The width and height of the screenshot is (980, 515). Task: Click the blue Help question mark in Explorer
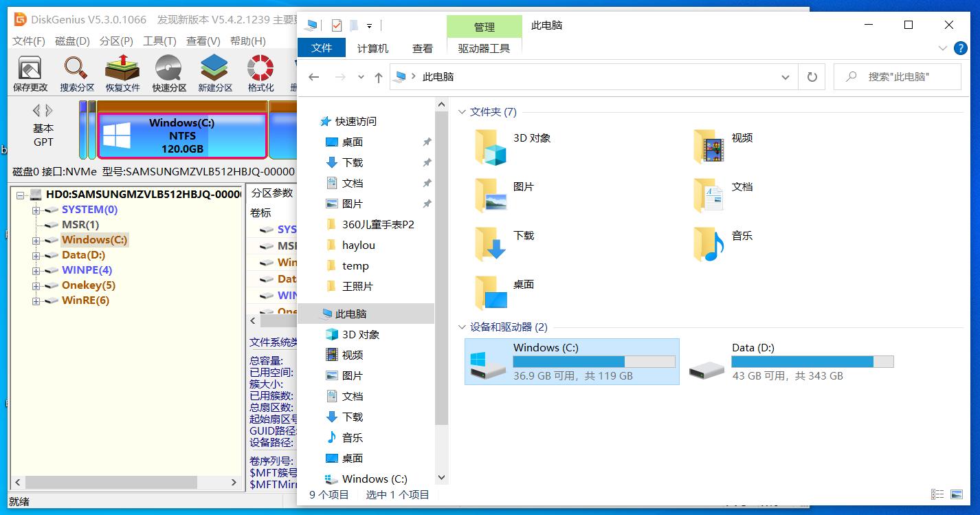click(960, 47)
